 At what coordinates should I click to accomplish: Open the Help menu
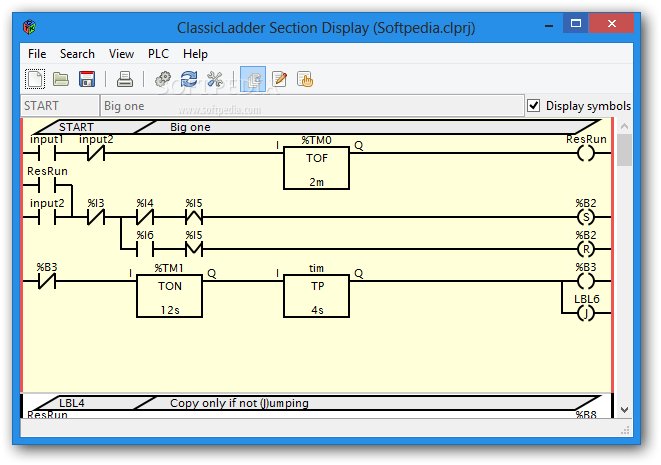click(x=195, y=54)
